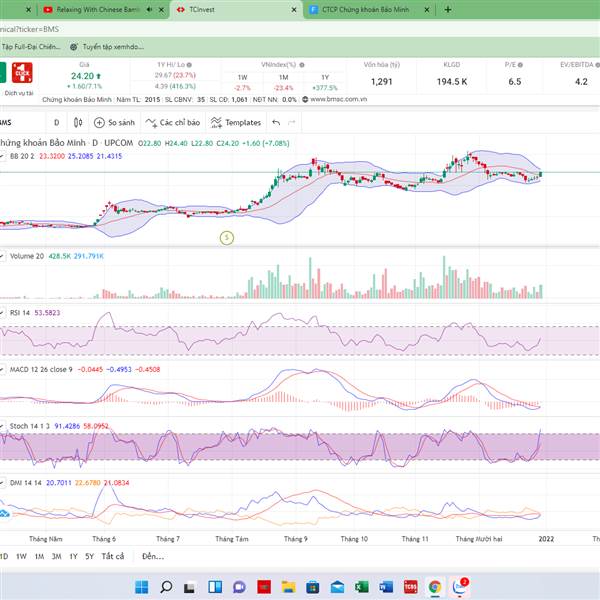Close the TCInvest tab

(x=294, y=10)
